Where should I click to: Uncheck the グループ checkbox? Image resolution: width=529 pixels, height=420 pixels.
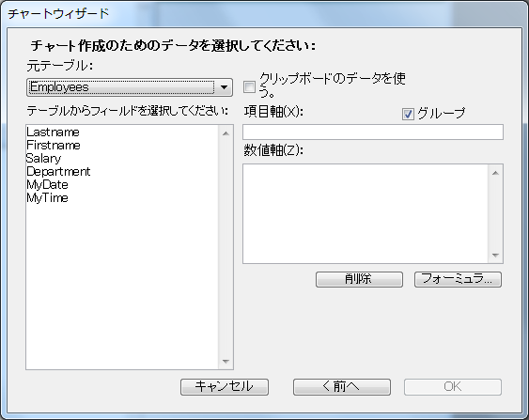(408, 114)
